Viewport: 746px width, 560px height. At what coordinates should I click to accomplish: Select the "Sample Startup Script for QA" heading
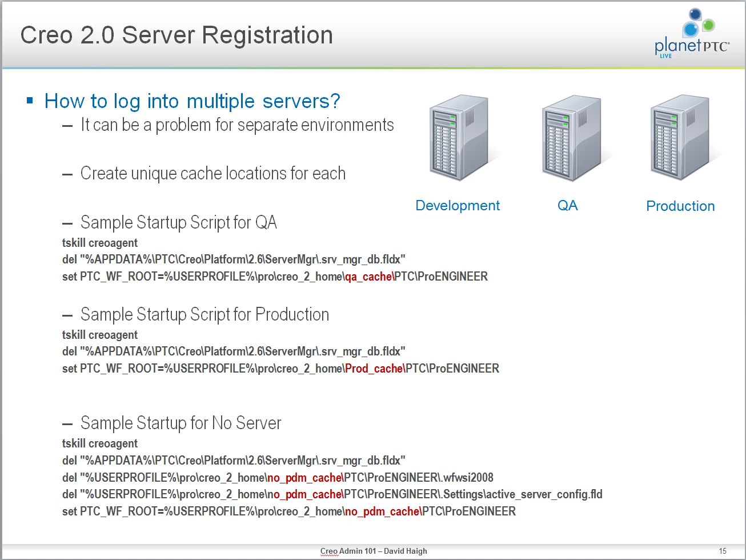pyautogui.click(x=179, y=222)
